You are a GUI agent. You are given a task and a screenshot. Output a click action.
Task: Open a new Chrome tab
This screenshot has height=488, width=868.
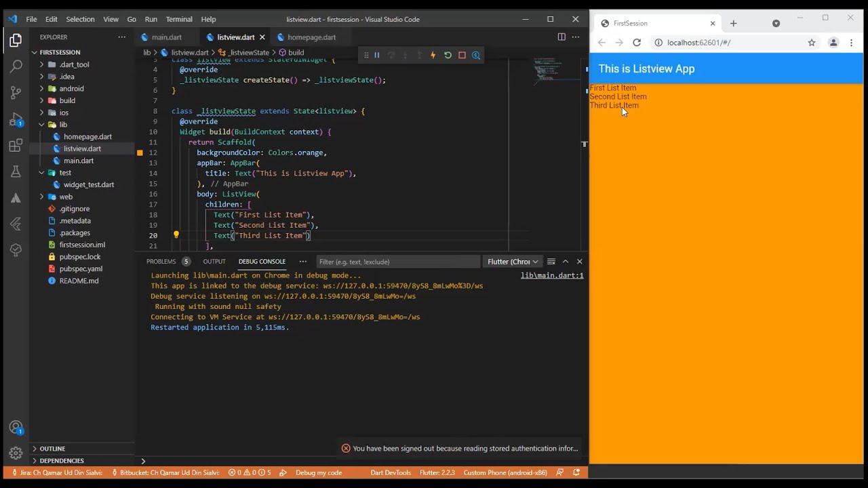tap(733, 23)
